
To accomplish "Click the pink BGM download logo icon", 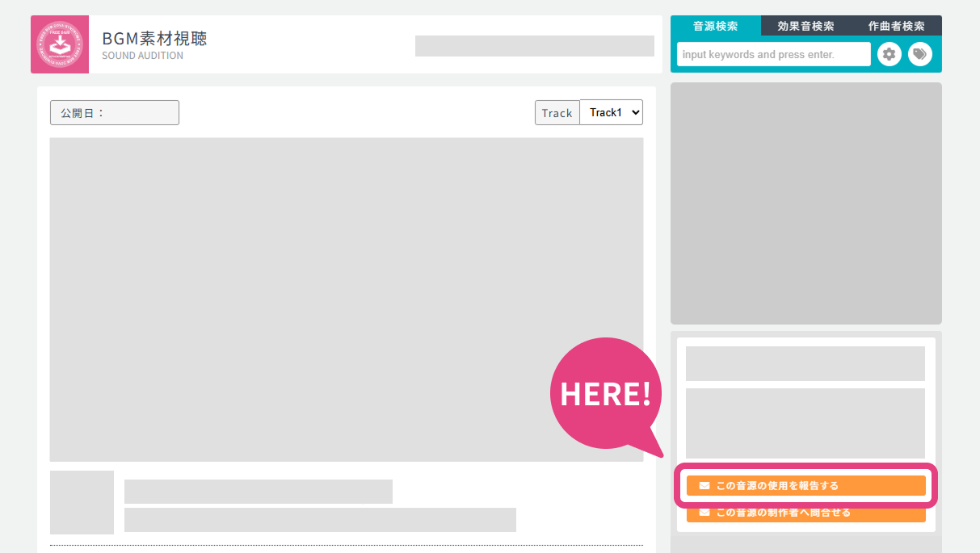I will (x=60, y=44).
